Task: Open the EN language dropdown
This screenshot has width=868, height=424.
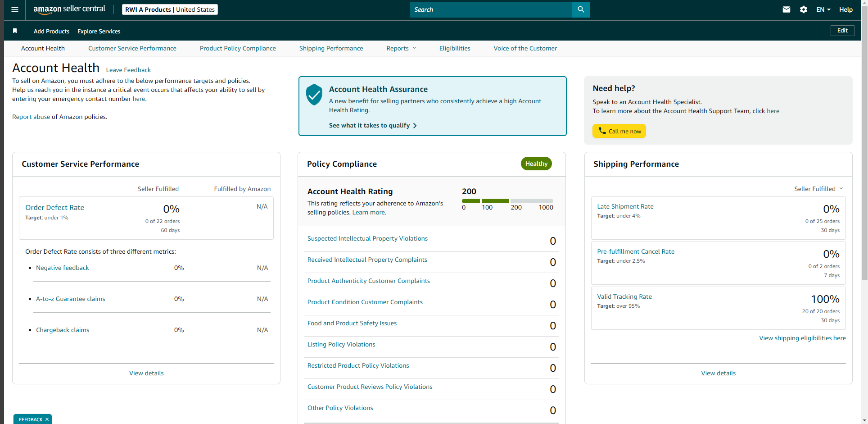Action: pyautogui.click(x=823, y=9)
